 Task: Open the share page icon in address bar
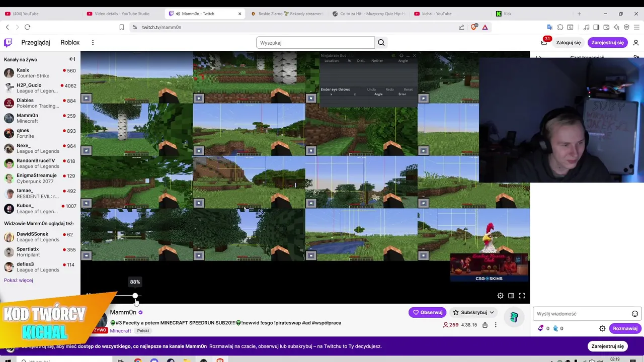[461, 27]
